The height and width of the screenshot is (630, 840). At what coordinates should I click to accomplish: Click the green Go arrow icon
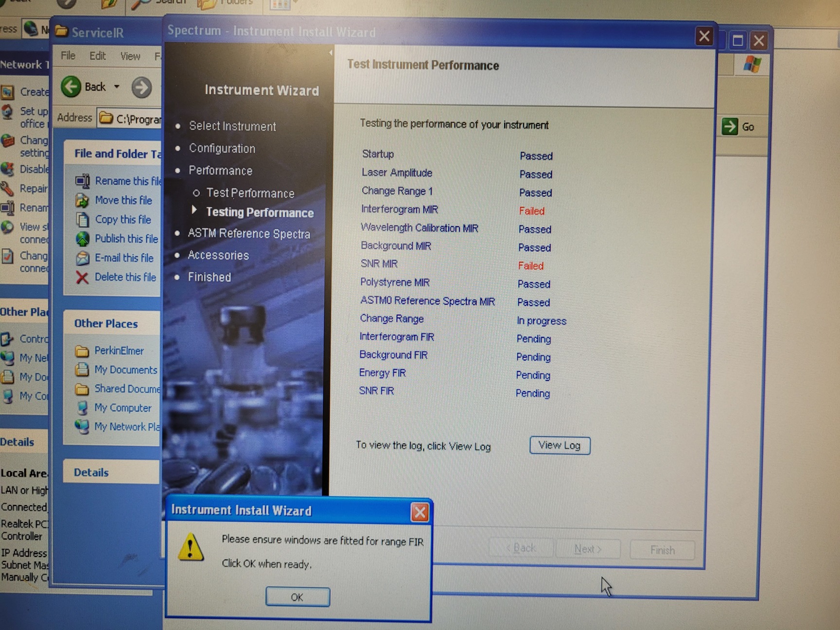(x=730, y=127)
